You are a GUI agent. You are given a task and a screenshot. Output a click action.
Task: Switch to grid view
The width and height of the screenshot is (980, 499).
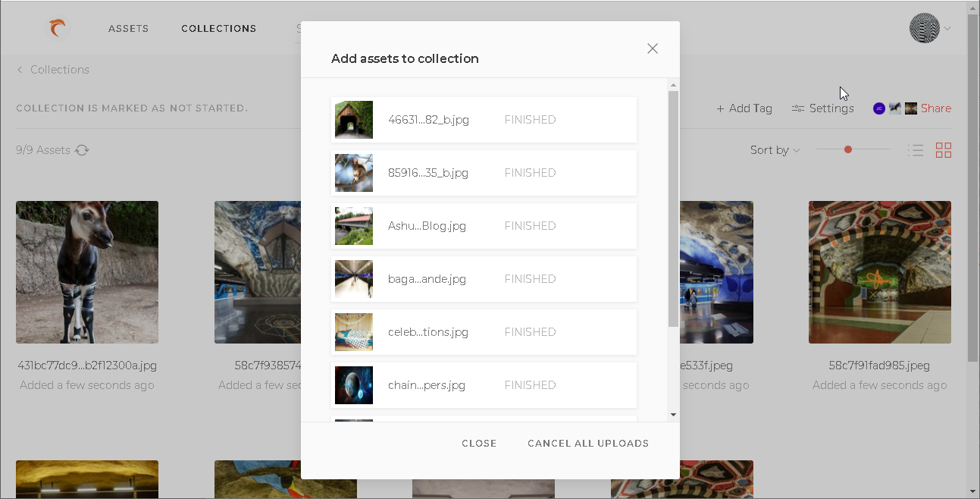point(944,150)
